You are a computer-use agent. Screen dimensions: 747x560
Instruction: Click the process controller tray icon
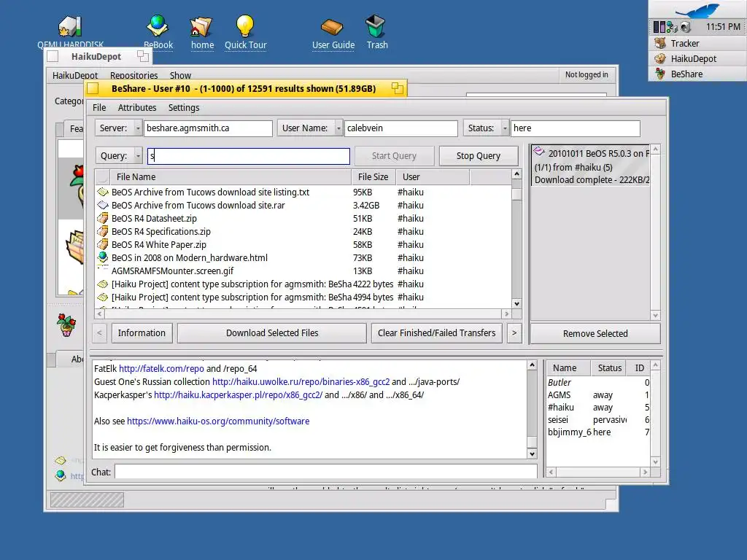pos(659,27)
